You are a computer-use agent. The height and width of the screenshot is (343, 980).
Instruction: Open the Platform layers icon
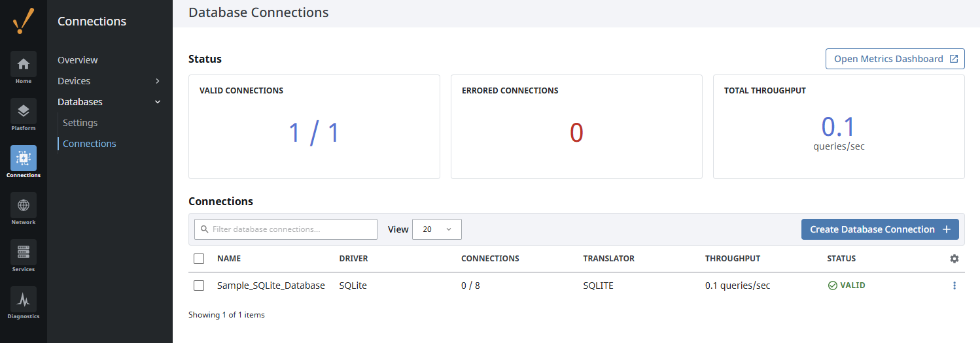coord(24,111)
